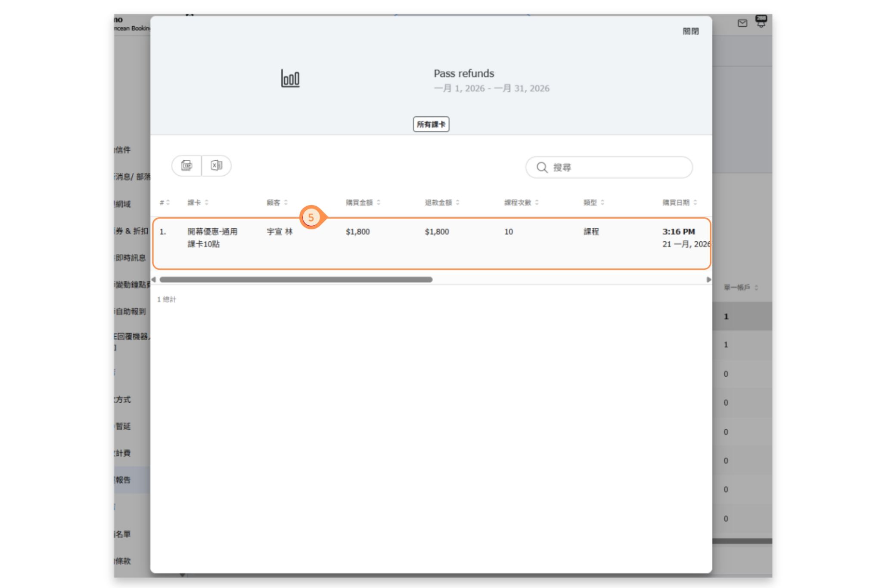The width and height of the screenshot is (882, 588).
Task: Export report as CSV file
Action: click(x=186, y=166)
